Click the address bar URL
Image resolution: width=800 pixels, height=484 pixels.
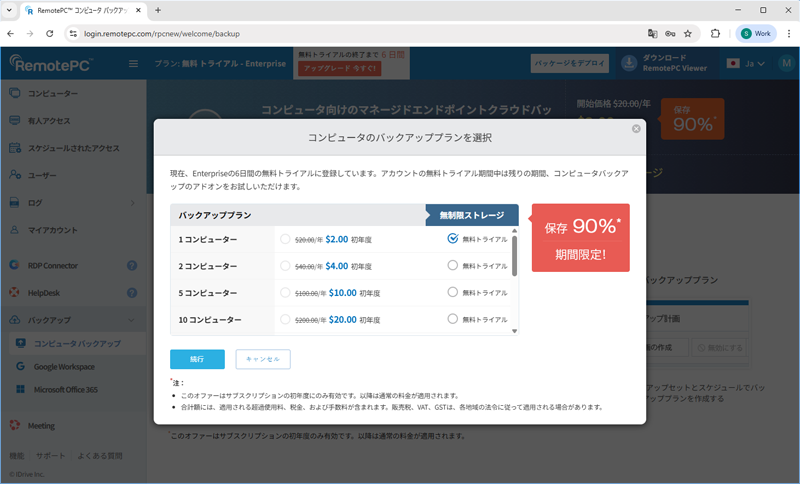(162, 34)
